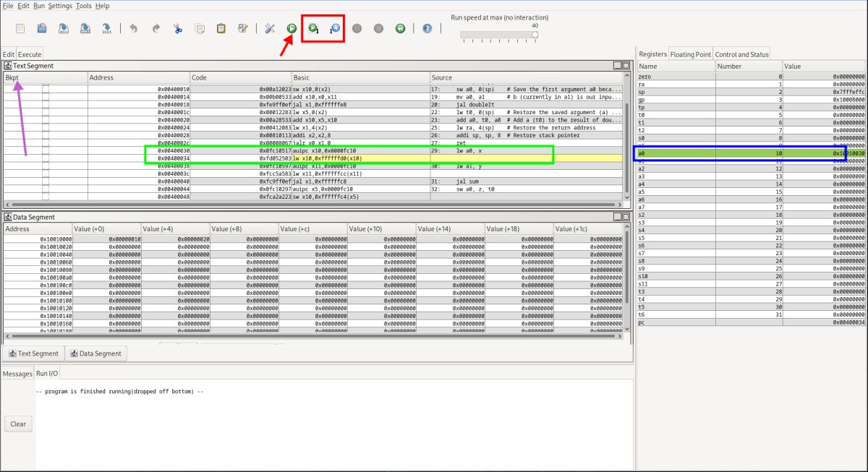The height and width of the screenshot is (472, 868).
Task: Open the Edit menu
Action: coord(24,5)
